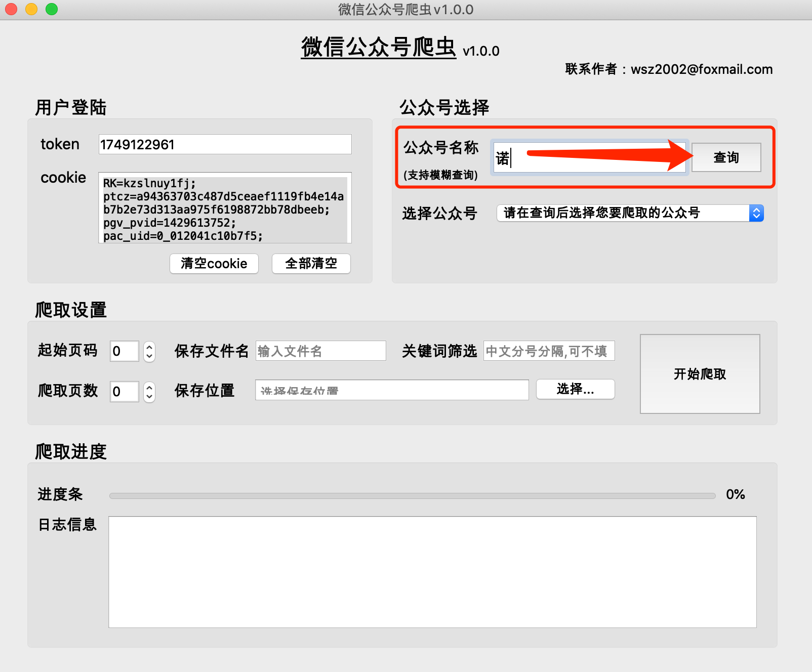The width and height of the screenshot is (812, 672).
Task: Click the author email wsz2002@foxmail.com
Action: (x=702, y=69)
